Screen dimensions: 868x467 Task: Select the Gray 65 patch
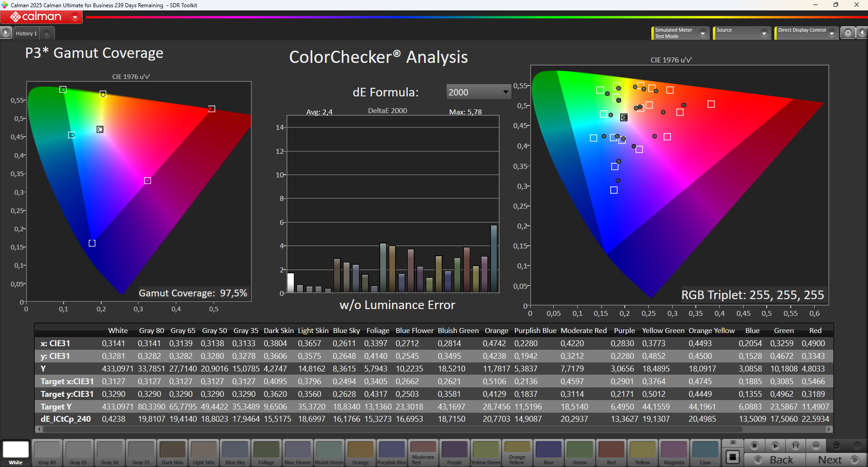click(x=78, y=453)
